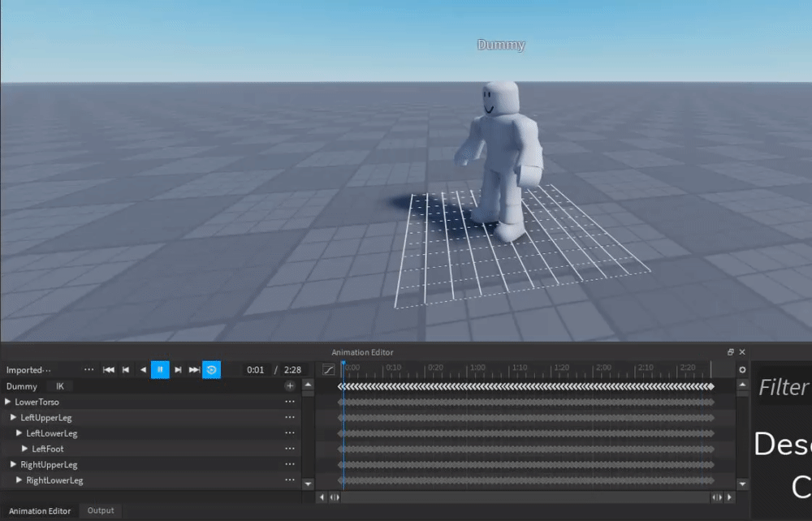Jump to first keyframe button
812x521 pixels.
tap(108, 370)
